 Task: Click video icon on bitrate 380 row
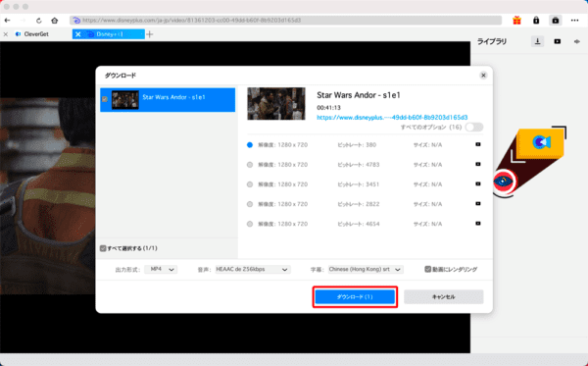(478, 144)
